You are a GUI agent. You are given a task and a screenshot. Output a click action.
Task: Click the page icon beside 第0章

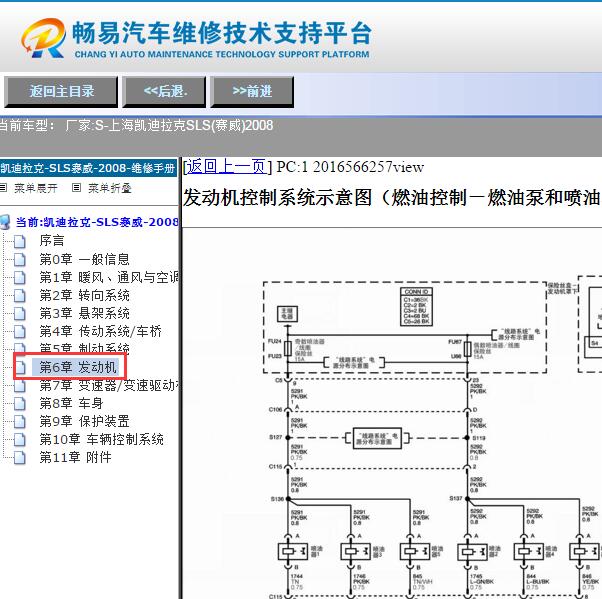pos(20,260)
